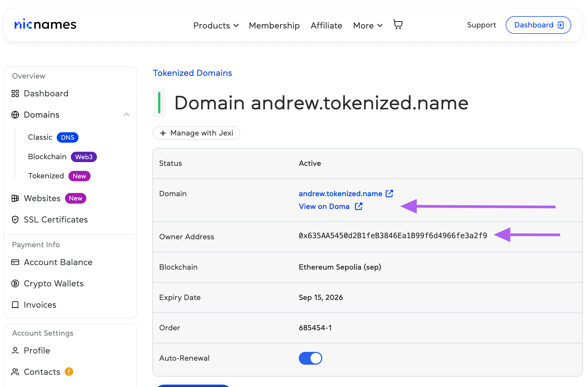Click the nicnames logo

point(45,24)
